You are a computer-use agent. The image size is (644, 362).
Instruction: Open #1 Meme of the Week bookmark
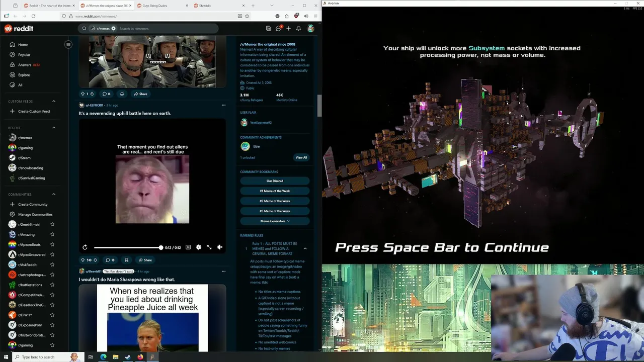click(x=275, y=191)
